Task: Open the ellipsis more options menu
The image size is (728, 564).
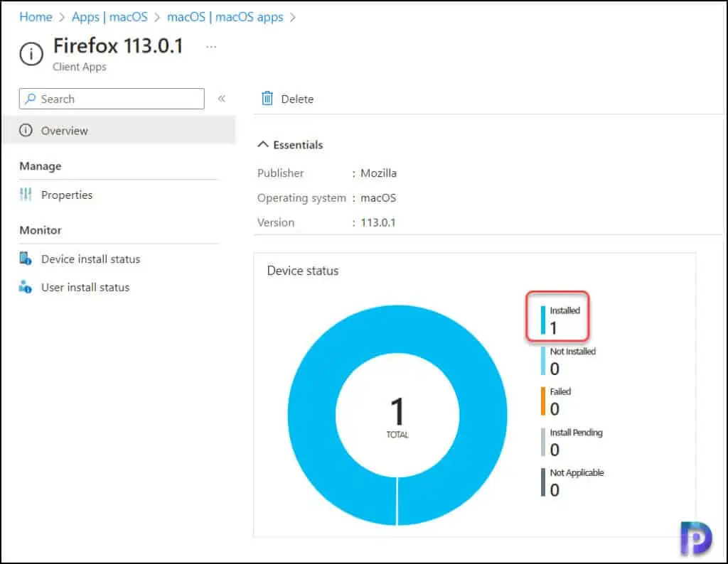Action: pyautogui.click(x=211, y=47)
